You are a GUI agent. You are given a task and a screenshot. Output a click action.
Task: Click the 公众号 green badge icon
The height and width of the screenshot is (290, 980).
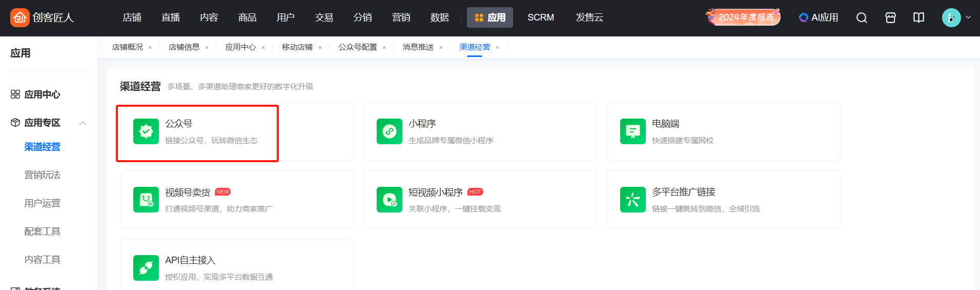tap(146, 131)
